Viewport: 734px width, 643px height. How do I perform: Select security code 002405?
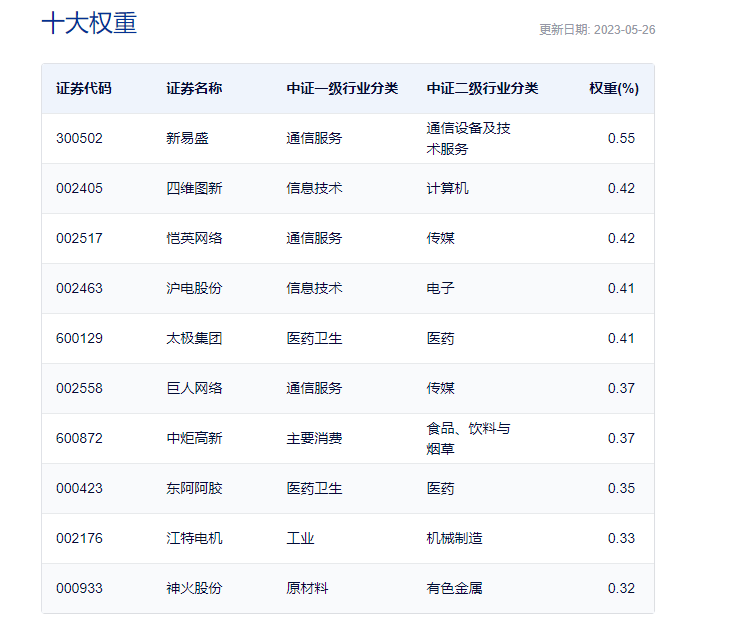pos(79,189)
